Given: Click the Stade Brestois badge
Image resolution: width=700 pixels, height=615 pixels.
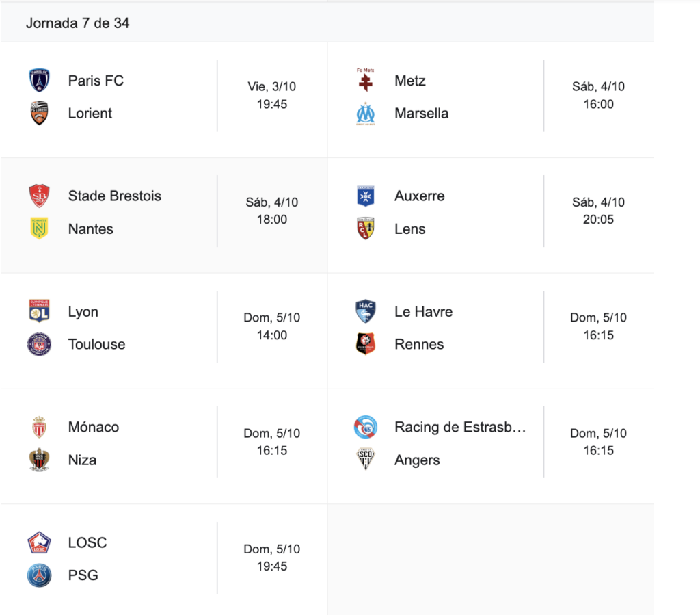Looking at the screenshot, I should pyautogui.click(x=39, y=196).
